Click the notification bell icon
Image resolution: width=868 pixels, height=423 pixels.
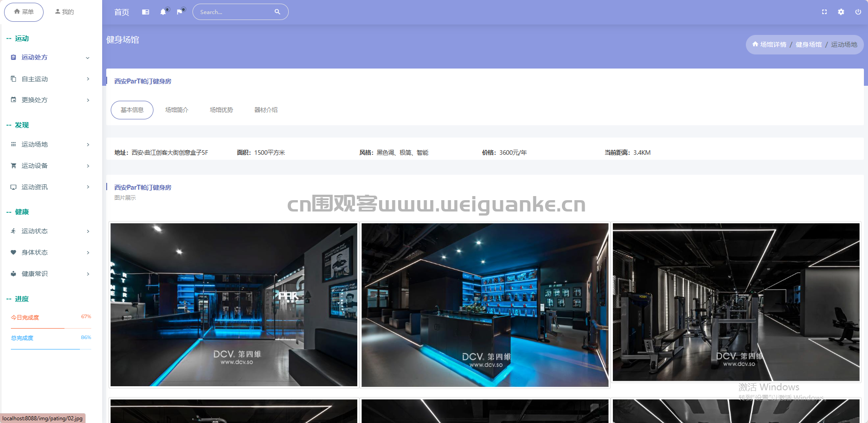[x=163, y=12]
